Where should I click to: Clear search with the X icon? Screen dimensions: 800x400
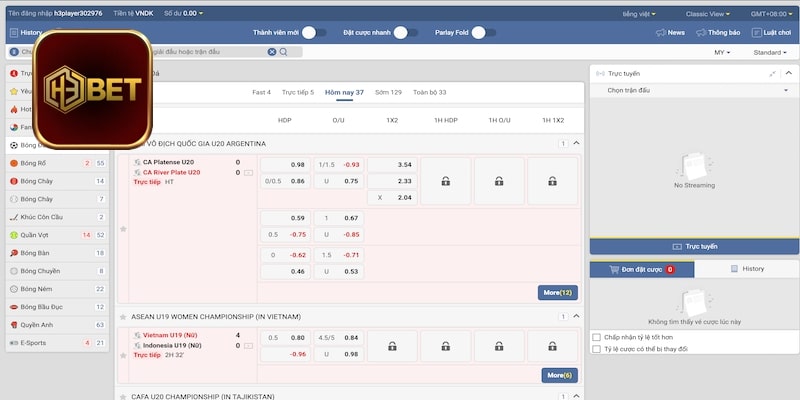[272, 52]
